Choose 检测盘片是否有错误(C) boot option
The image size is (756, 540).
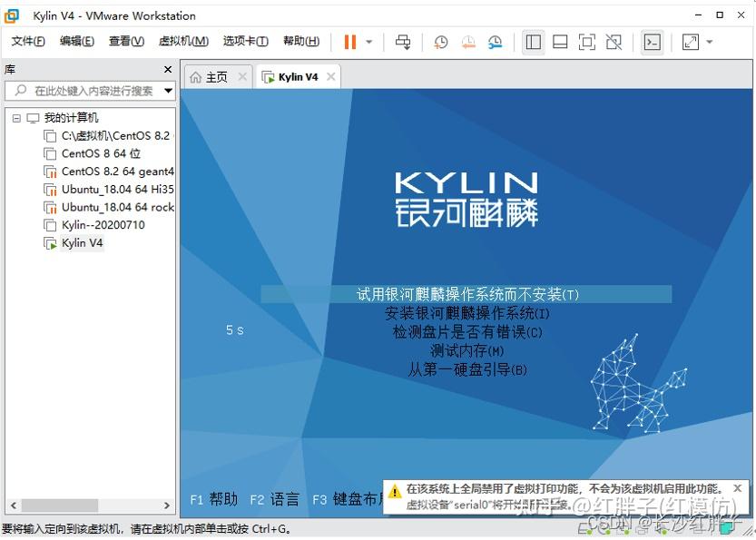(467, 332)
